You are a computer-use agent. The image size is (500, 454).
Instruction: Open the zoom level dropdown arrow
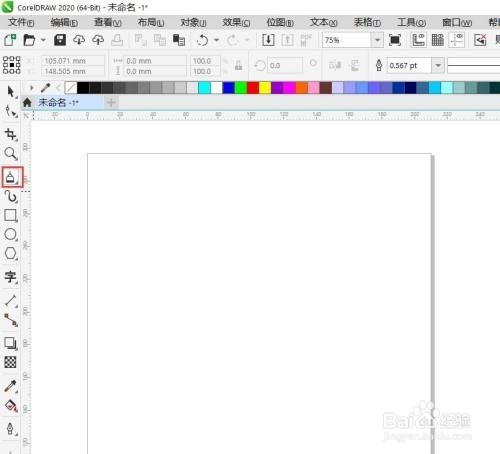(377, 40)
